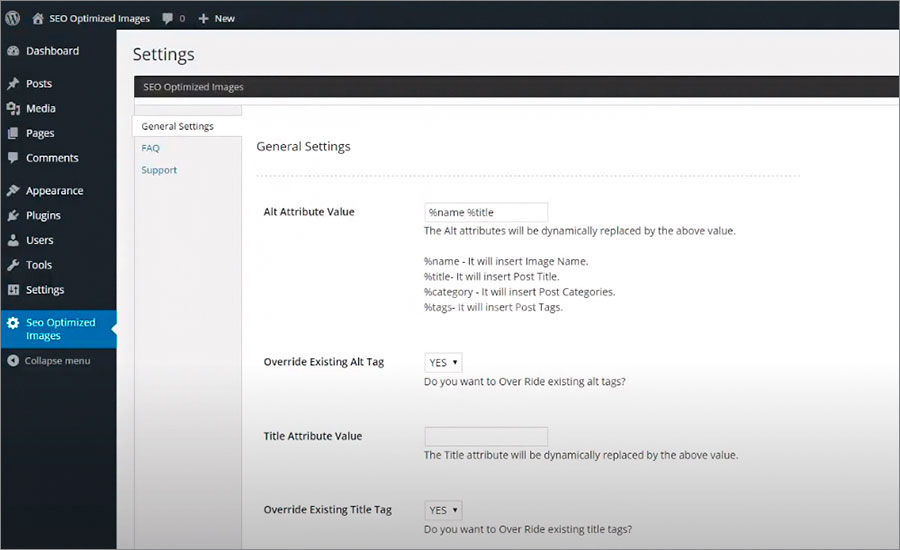
Task: Click the Title Attribute Value label
Action: 313,436
